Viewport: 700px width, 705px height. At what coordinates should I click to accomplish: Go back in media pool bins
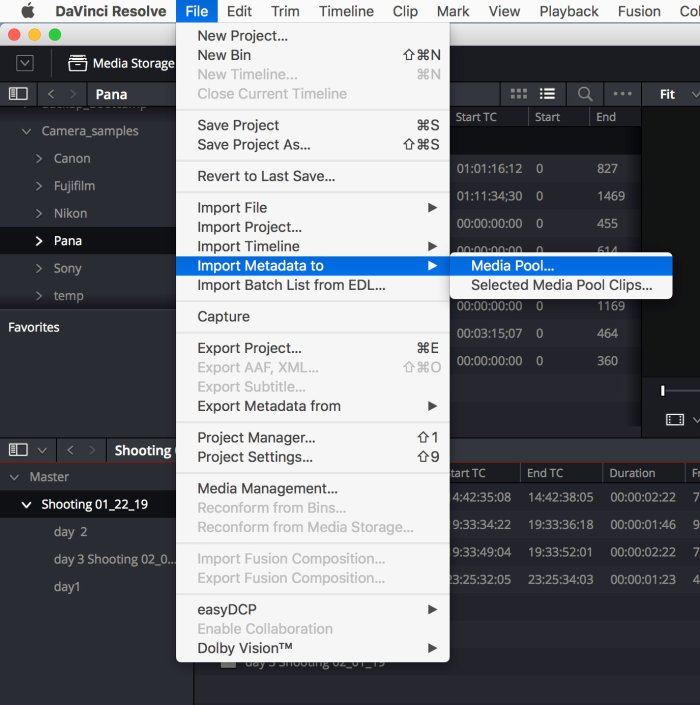coord(70,450)
